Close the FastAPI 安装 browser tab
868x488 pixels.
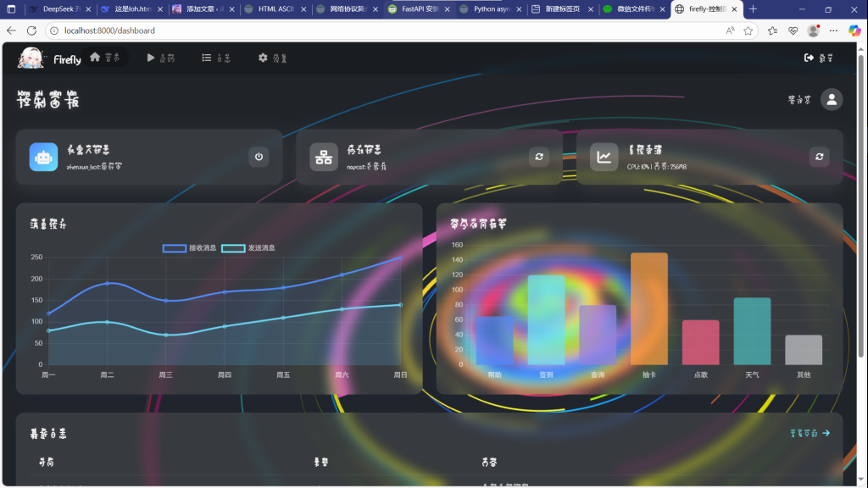pos(447,9)
